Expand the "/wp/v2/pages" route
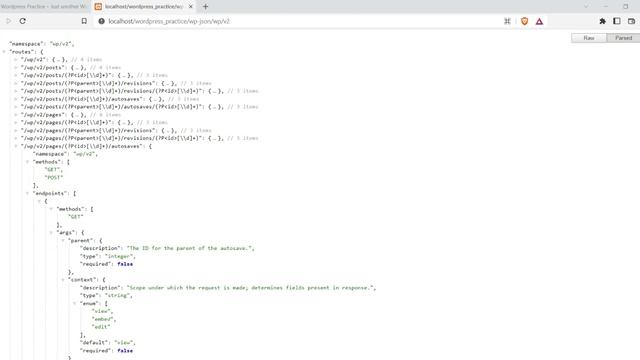This screenshot has width=640, height=360. click(16, 115)
